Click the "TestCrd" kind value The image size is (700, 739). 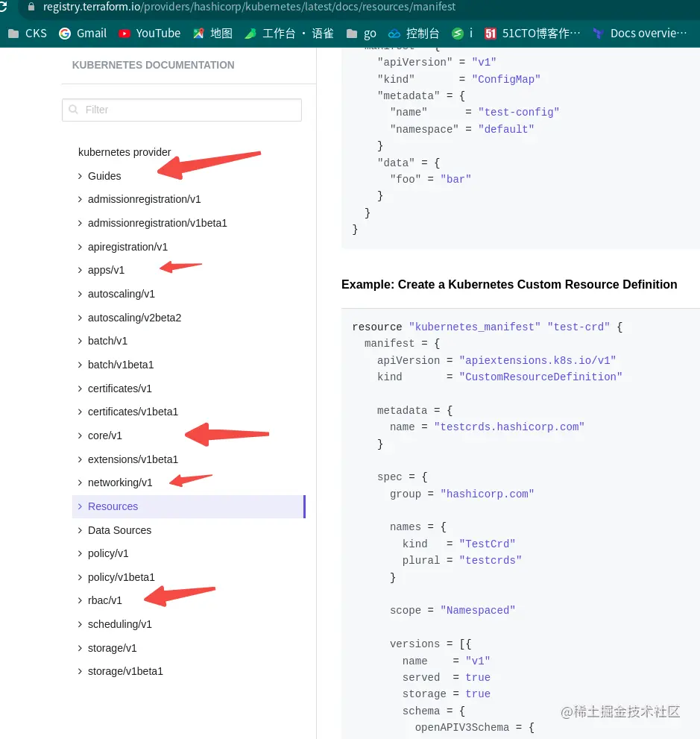coord(487,544)
